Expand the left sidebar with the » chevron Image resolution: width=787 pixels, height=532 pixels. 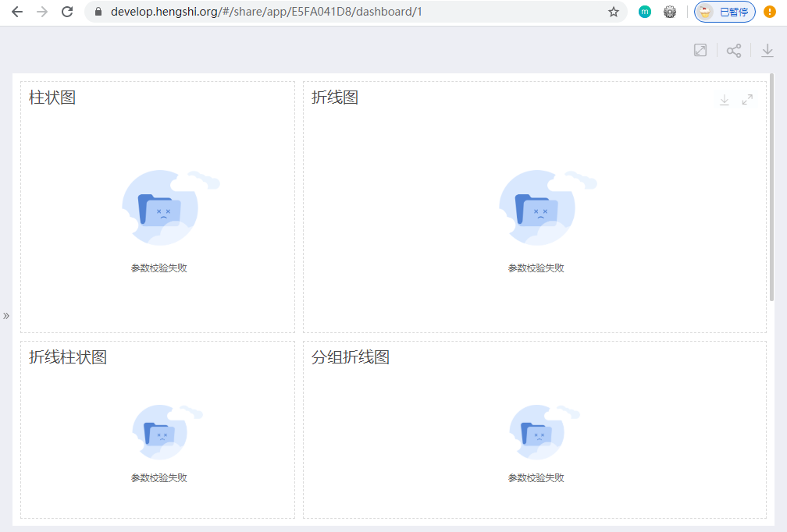pos(6,316)
